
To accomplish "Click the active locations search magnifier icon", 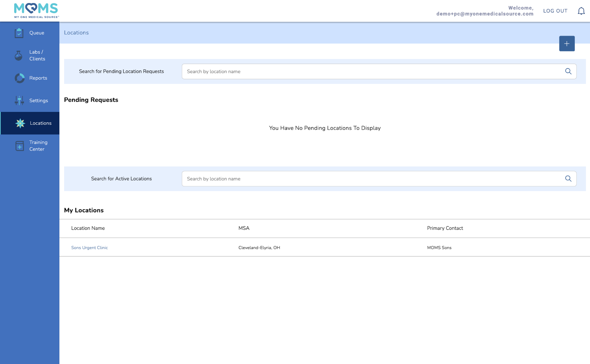I will pyautogui.click(x=568, y=179).
